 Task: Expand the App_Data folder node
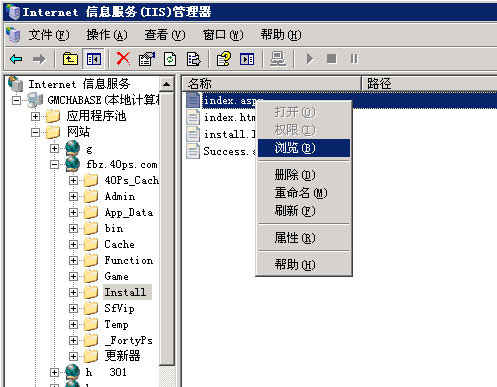73,212
